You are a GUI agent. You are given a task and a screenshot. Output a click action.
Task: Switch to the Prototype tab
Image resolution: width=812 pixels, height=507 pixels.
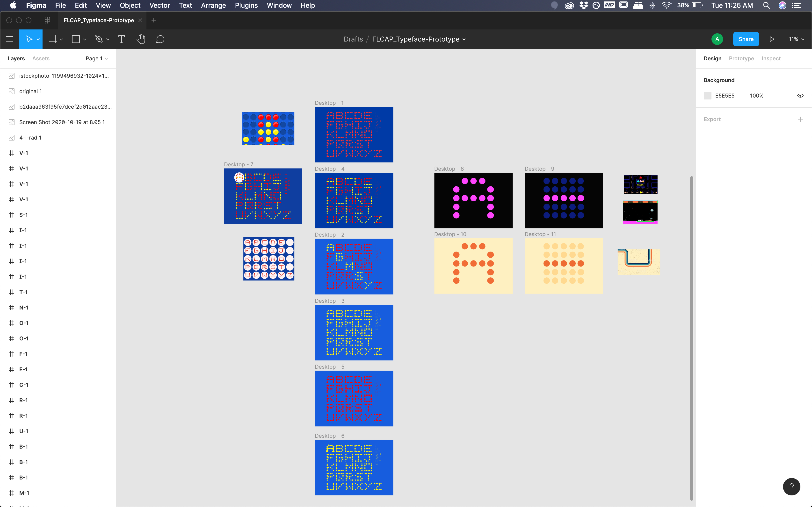tap(741, 58)
